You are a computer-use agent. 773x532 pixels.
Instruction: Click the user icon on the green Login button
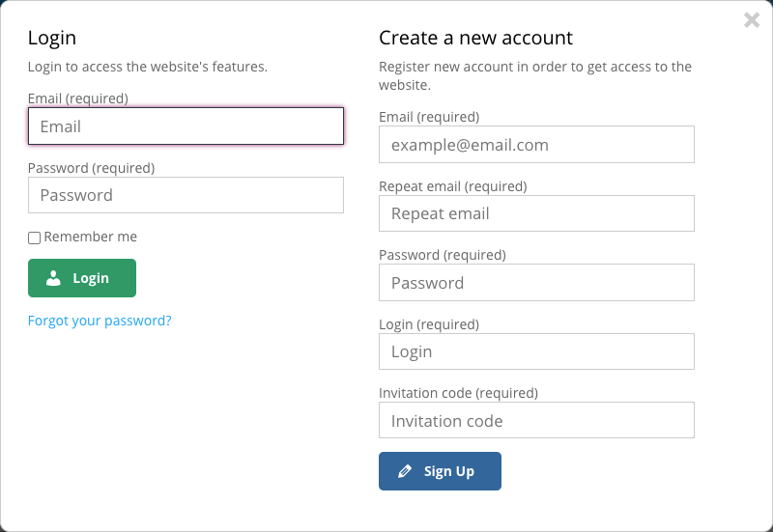click(53, 278)
